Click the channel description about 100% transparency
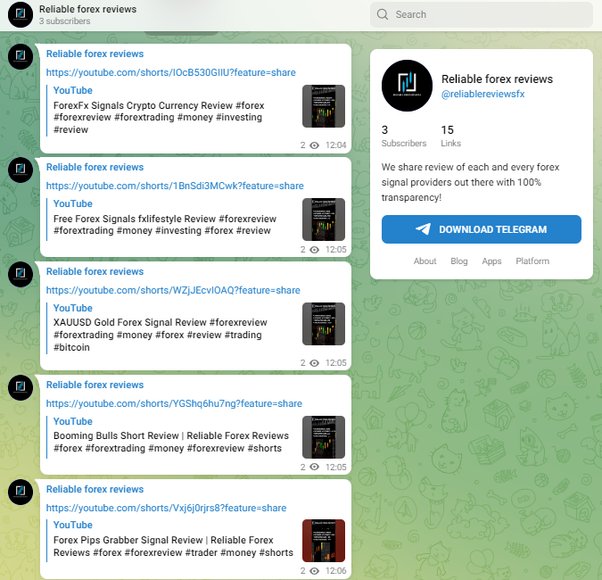Screen dimensions: 602x580 click(x=470, y=182)
